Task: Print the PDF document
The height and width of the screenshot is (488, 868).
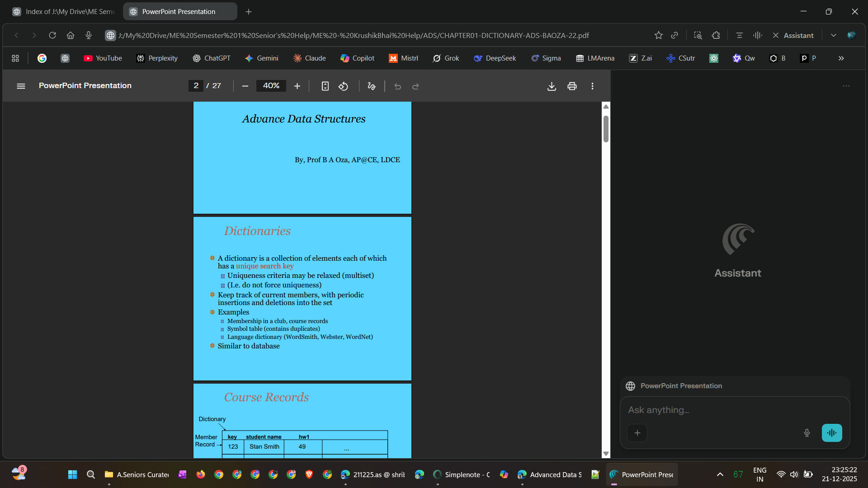Action: 572,86
